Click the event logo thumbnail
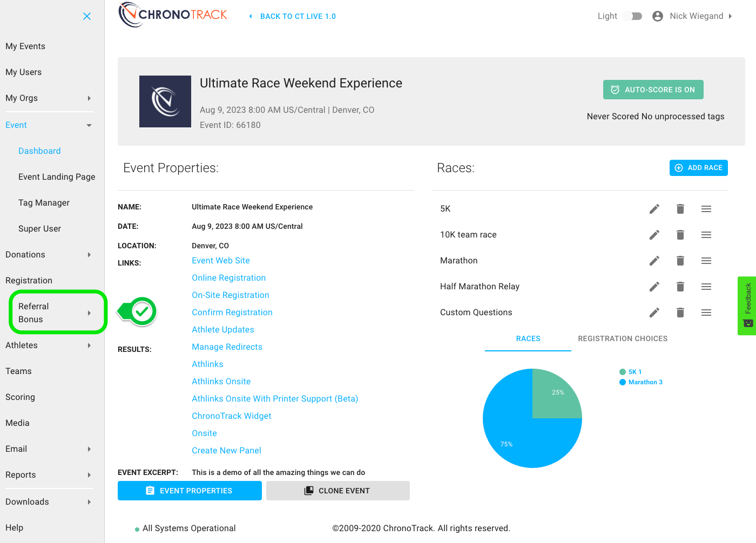 point(165,101)
